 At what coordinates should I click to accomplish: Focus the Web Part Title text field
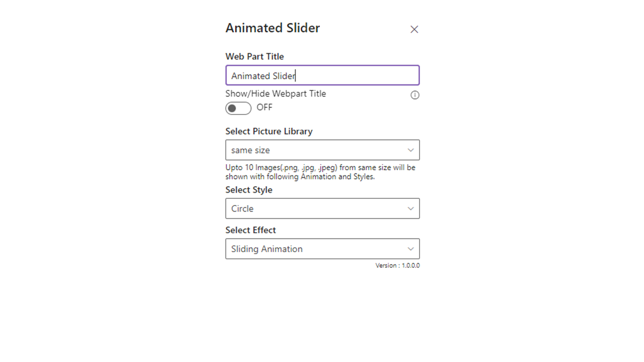click(322, 75)
